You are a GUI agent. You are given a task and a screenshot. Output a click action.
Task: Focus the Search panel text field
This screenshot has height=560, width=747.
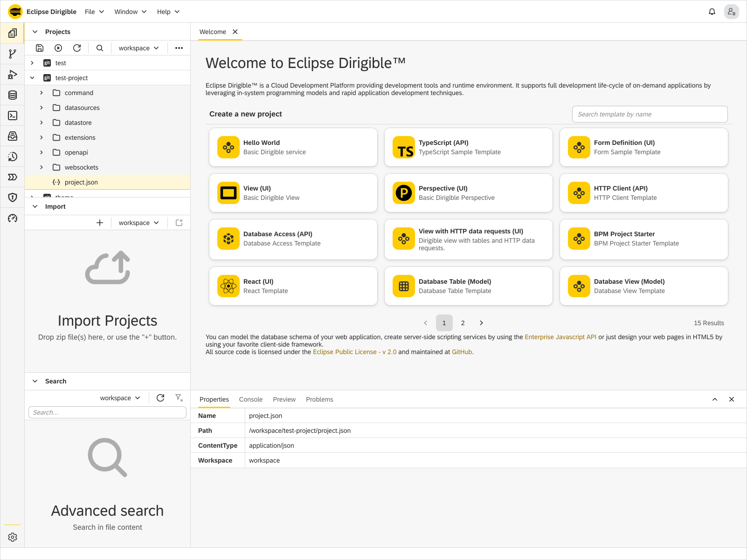[107, 412]
